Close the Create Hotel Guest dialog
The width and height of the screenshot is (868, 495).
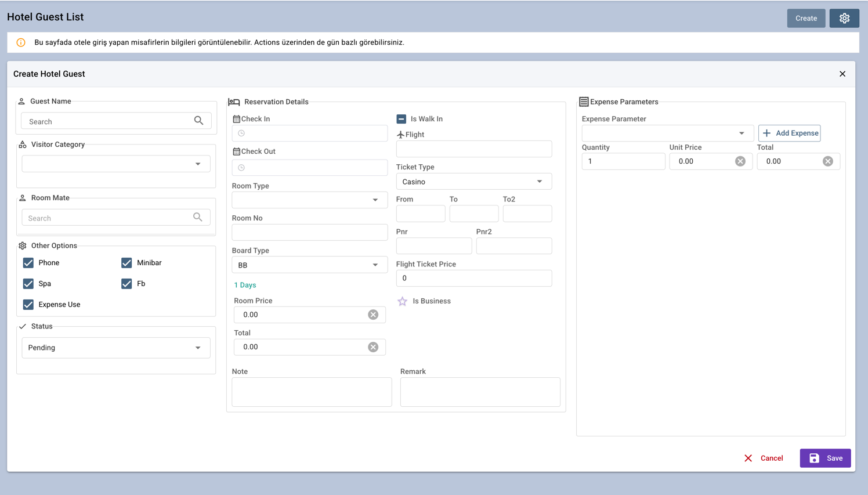(842, 74)
